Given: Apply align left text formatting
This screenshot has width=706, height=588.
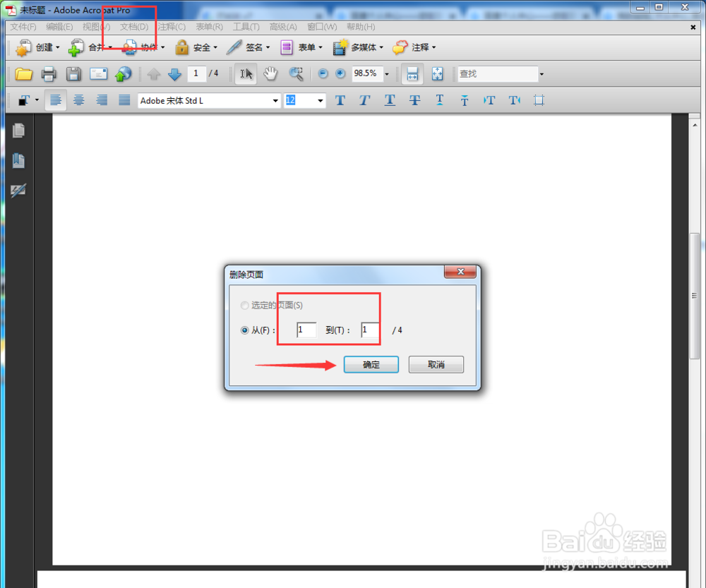Looking at the screenshot, I should pos(56,100).
